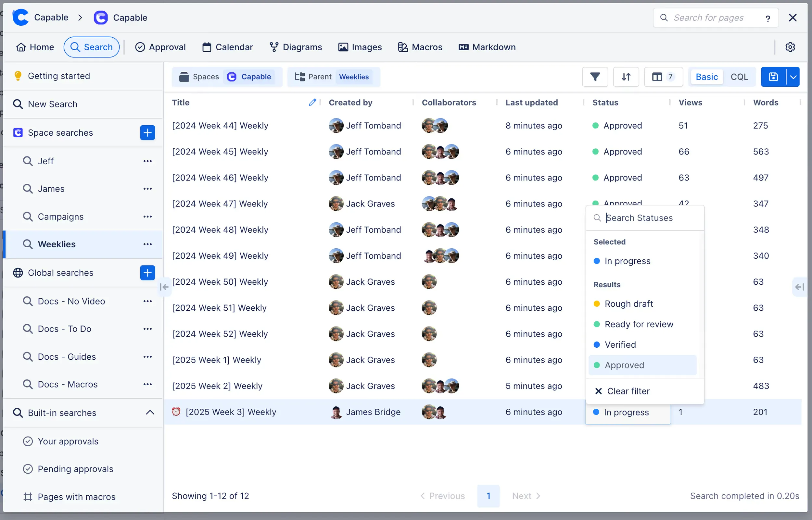This screenshot has height=520, width=812.
Task: Open the sort order button
Action: 626,77
